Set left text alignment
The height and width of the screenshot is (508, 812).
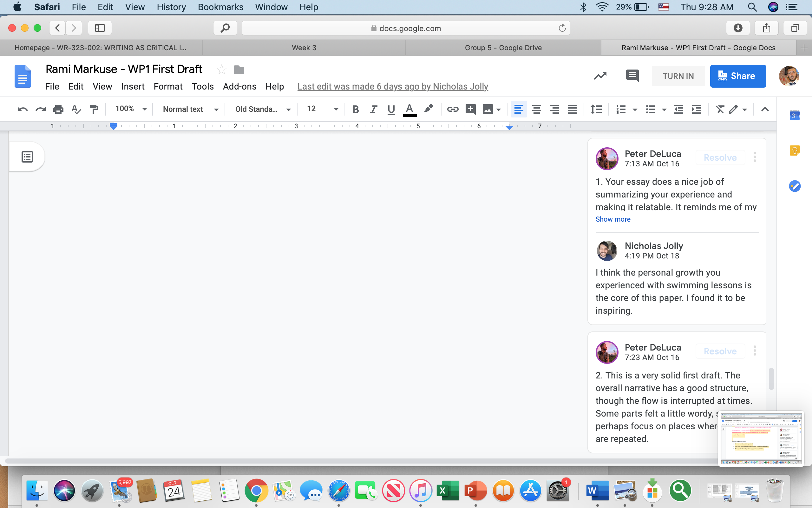point(519,109)
